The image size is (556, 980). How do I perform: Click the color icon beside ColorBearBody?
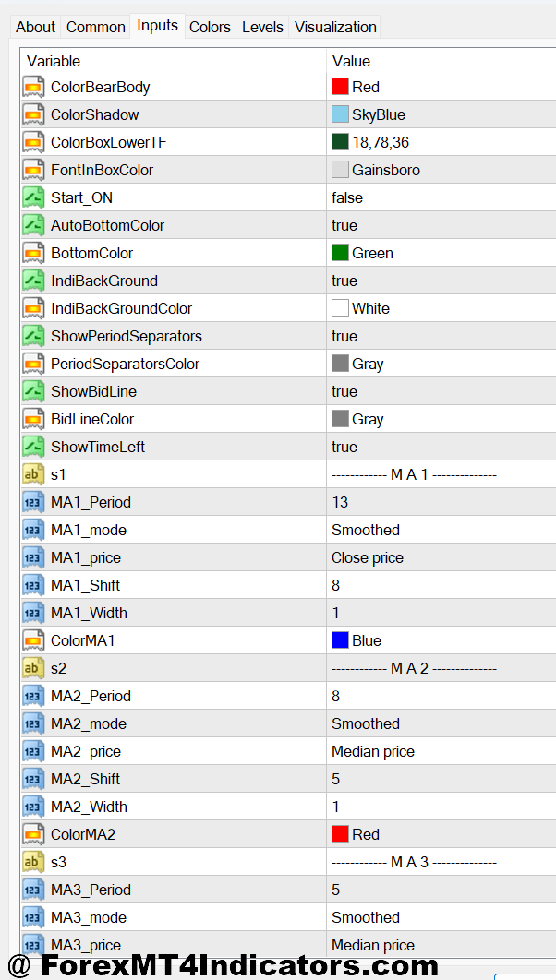(x=34, y=87)
